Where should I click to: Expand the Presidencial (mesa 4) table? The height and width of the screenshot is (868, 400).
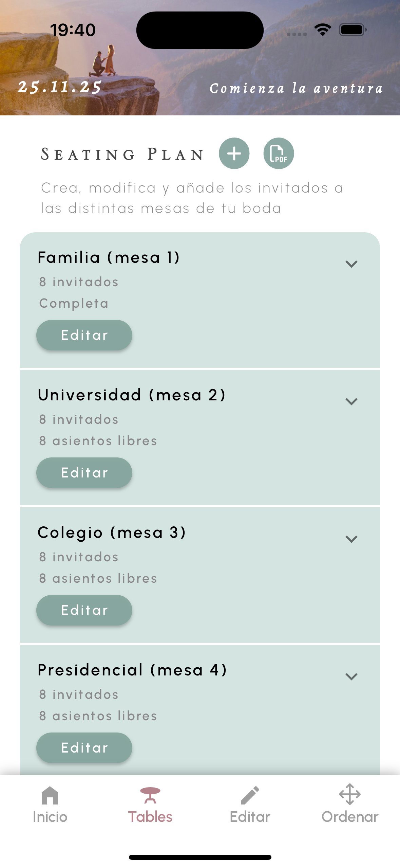click(x=351, y=676)
